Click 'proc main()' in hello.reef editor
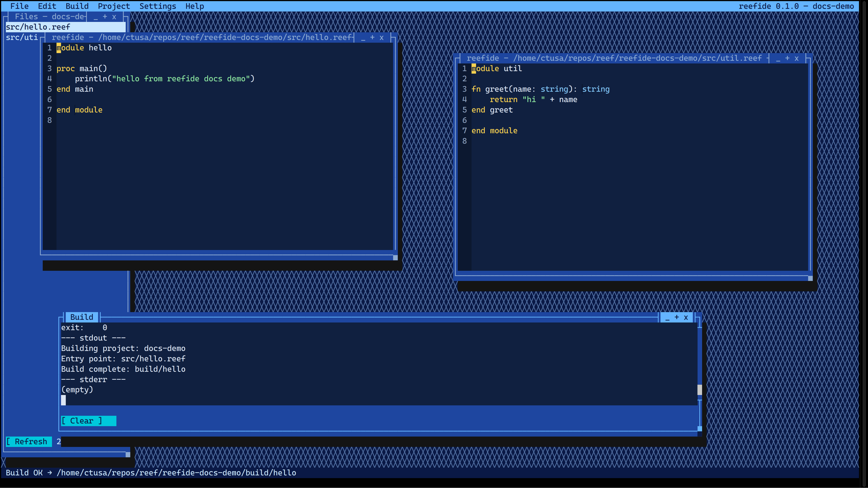868x488 pixels. pyautogui.click(x=82, y=68)
